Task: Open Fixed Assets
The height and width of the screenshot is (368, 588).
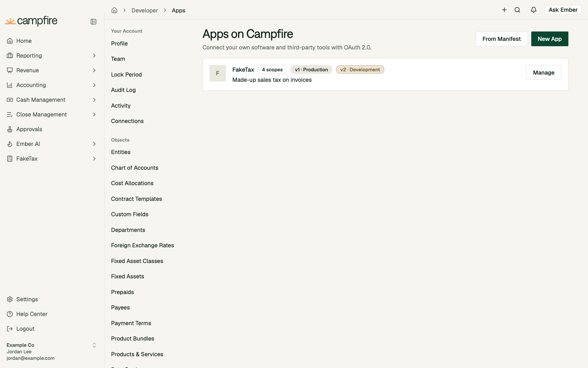Action: coord(127,276)
